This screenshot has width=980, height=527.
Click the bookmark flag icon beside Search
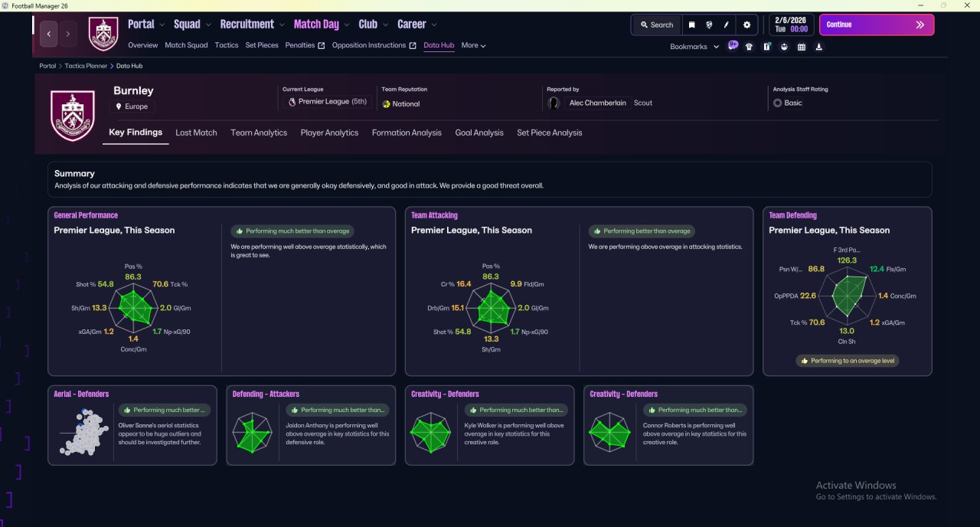point(691,25)
